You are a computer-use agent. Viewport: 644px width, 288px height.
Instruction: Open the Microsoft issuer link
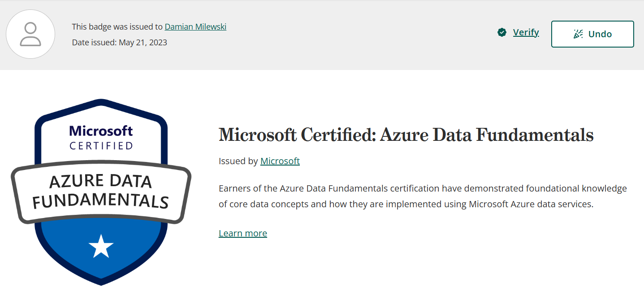click(x=280, y=161)
